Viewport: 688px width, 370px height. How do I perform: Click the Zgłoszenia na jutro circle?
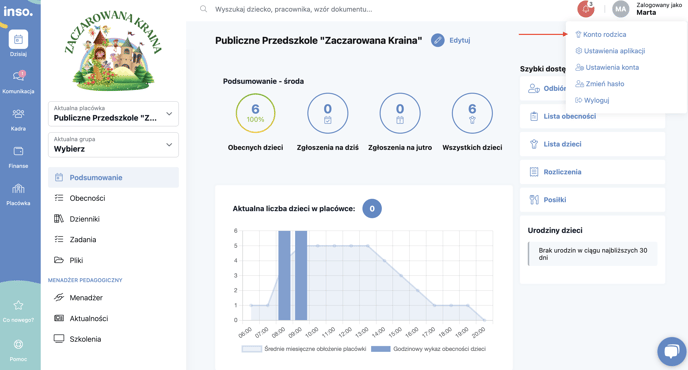click(400, 113)
